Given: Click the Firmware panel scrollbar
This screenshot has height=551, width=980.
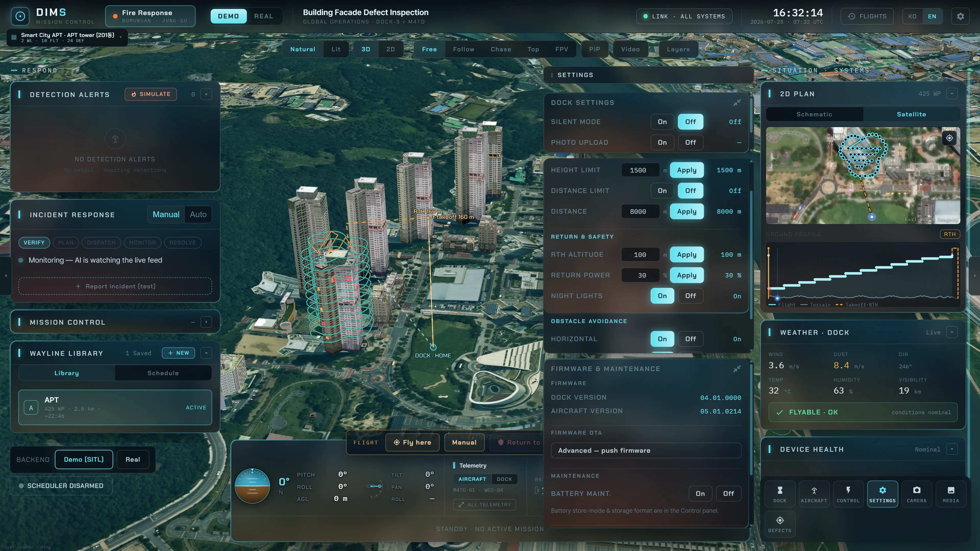Looking at the screenshot, I should pyautogui.click(x=751, y=420).
